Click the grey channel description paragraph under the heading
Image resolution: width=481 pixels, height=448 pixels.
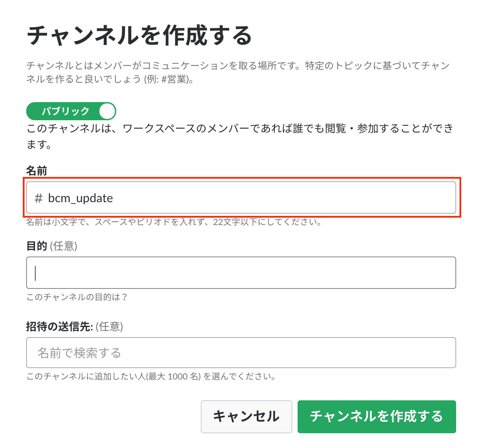(237, 72)
